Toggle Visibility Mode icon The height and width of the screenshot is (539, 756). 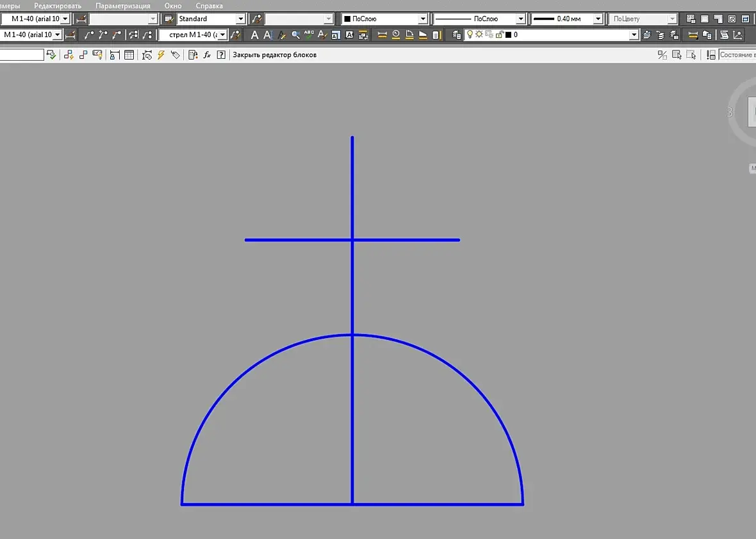pos(662,55)
